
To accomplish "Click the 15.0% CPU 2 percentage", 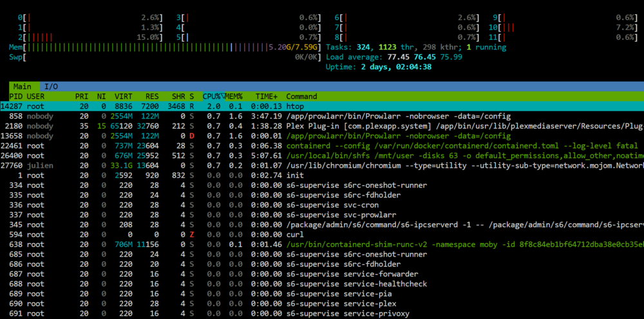I will pos(148,37).
